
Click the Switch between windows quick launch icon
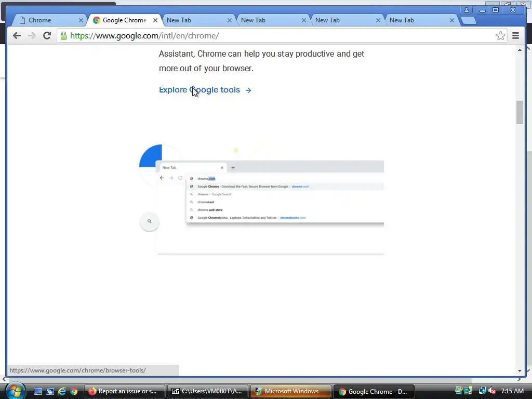click(50, 391)
